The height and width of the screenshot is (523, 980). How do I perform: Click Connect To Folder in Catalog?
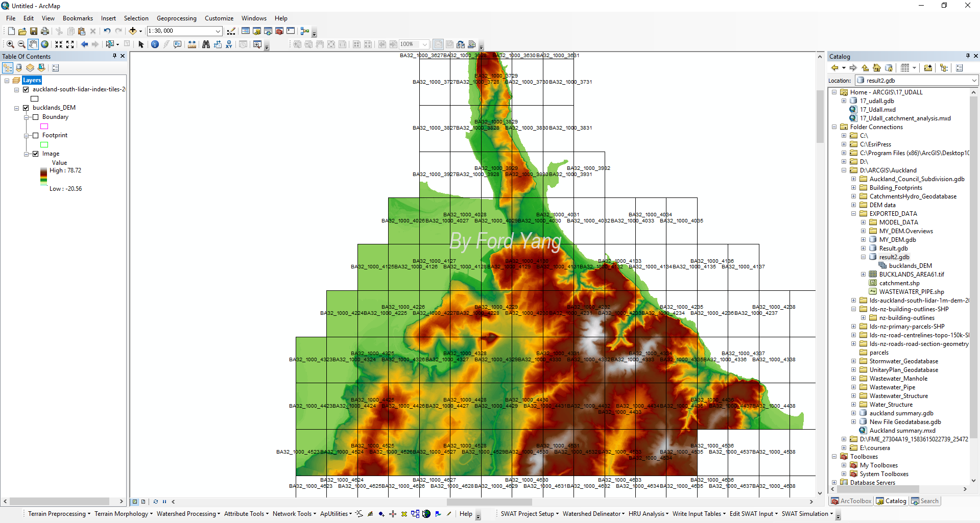point(928,68)
